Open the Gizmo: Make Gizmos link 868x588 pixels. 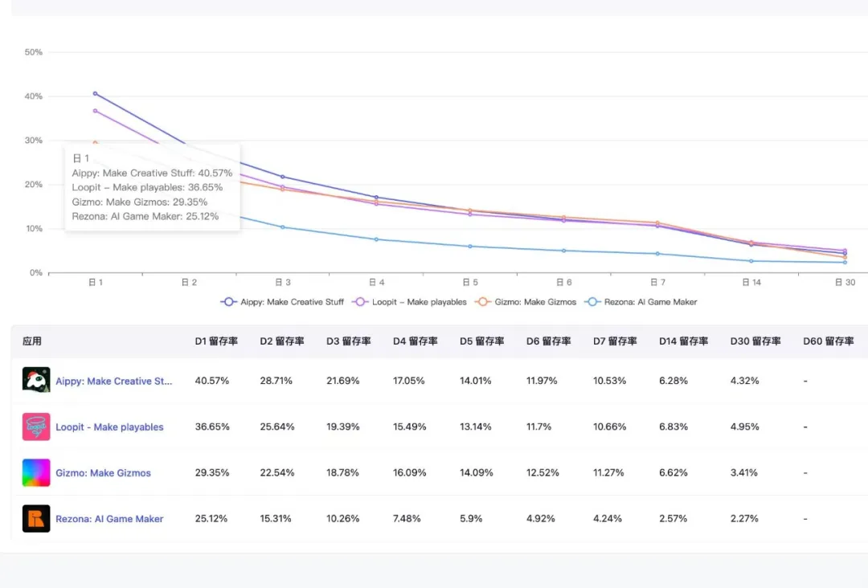103,473
